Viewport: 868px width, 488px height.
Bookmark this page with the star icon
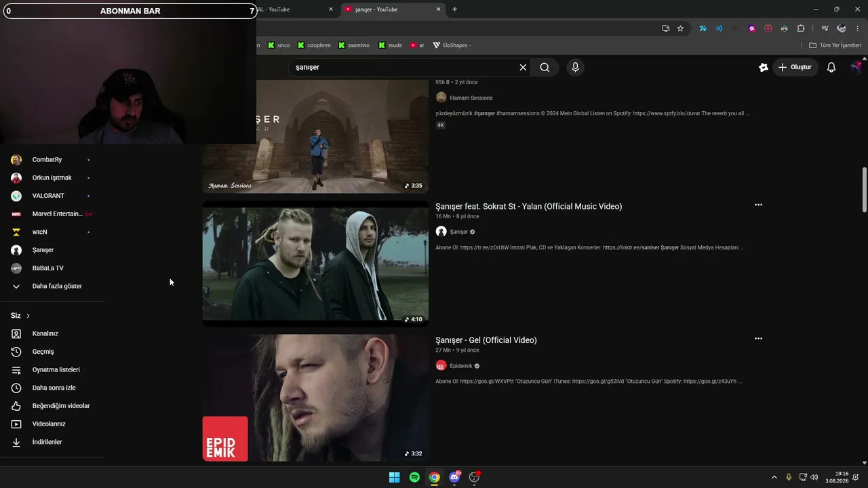[x=680, y=28]
